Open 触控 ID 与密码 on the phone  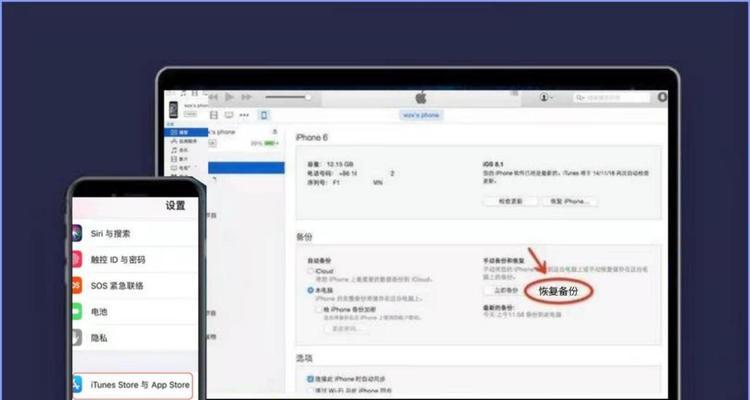135,260
